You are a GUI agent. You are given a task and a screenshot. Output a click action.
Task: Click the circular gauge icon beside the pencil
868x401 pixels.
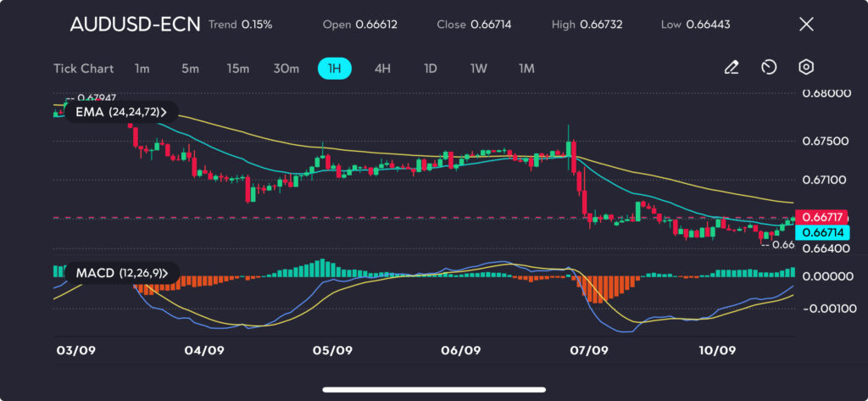click(769, 68)
